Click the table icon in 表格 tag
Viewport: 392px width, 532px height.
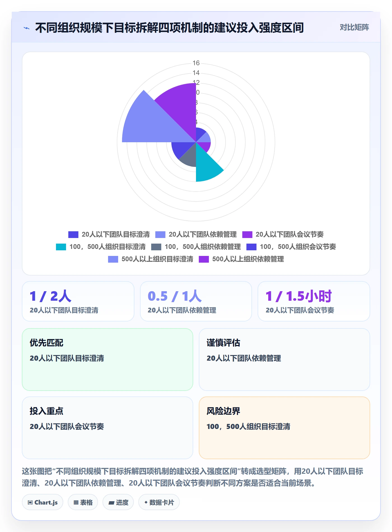tap(76, 503)
